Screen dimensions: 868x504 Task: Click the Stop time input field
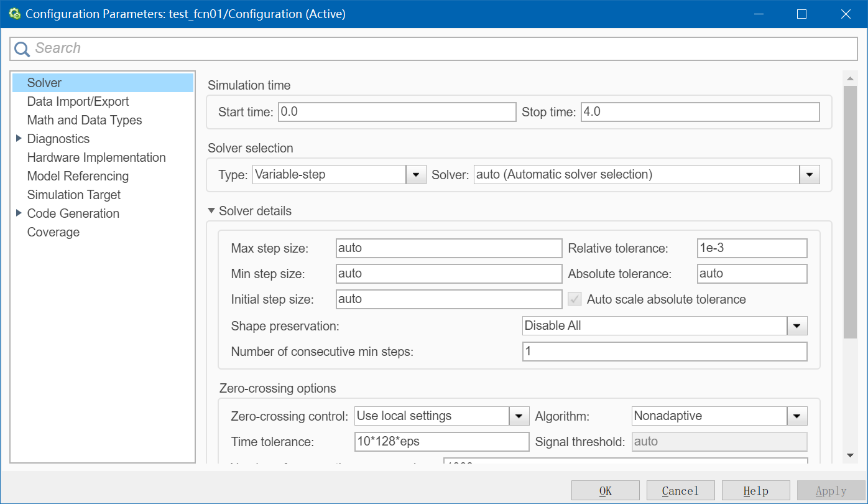[x=699, y=112]
